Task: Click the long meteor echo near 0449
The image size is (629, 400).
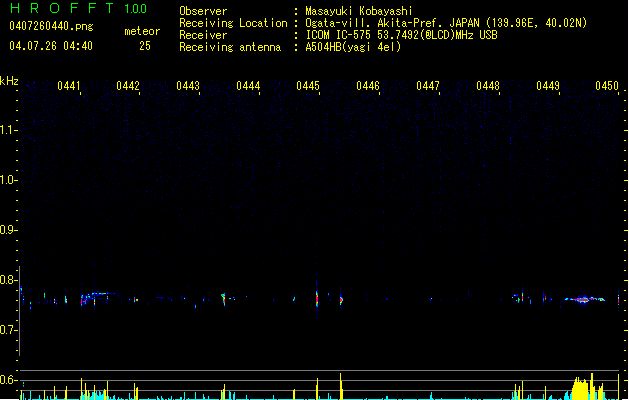Action: click(584, 299)
